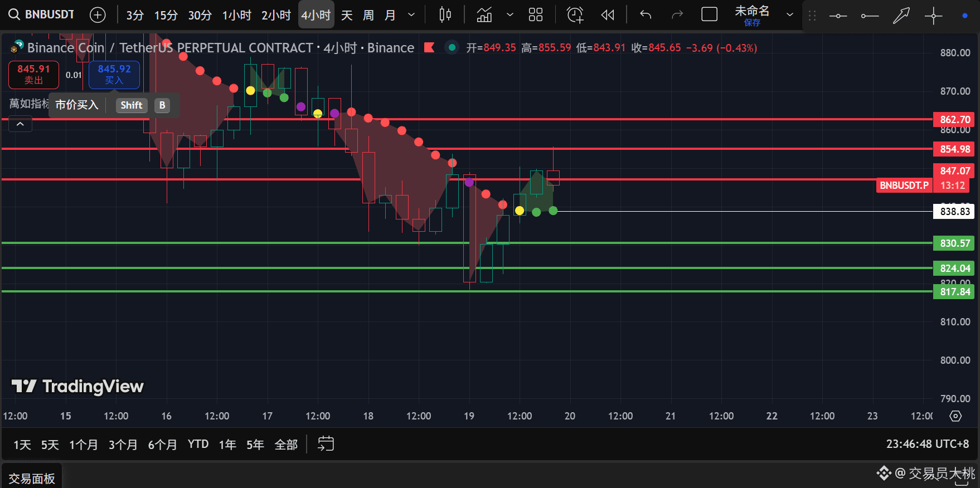Switch to the 2小时 timeframe
This screenshot has width=980, height=488.
coord(276,15)
